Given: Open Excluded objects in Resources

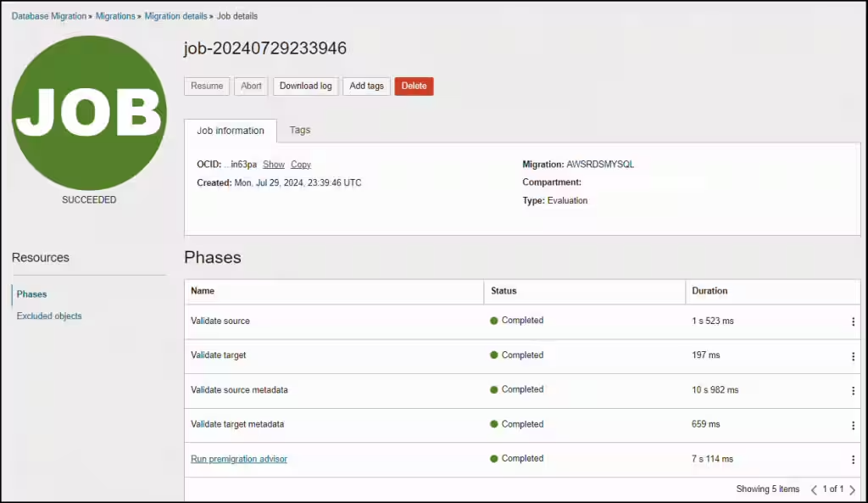Looking at the screenshot, I should [x=49, y=316].
